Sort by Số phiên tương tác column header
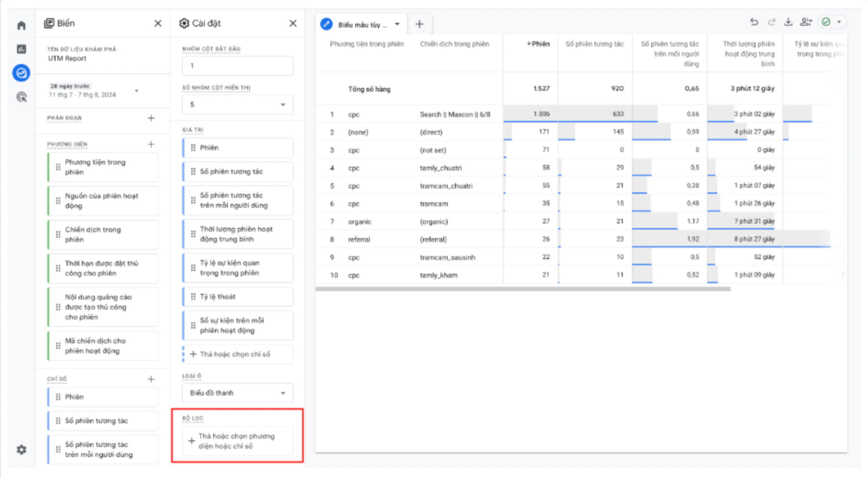 click(x=594, y=44)
